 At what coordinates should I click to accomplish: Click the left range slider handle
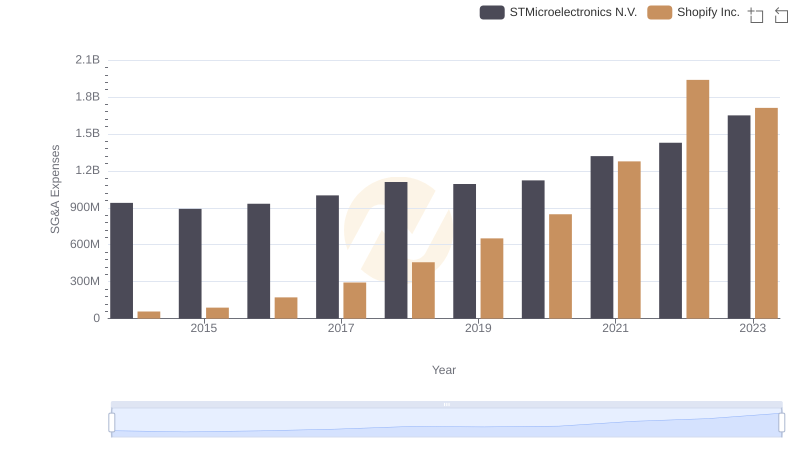pyautogui.click(x=112, y=423)
